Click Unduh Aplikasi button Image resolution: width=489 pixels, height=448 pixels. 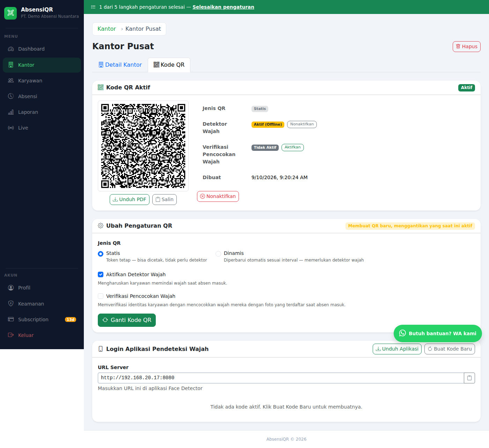[397, 349]
